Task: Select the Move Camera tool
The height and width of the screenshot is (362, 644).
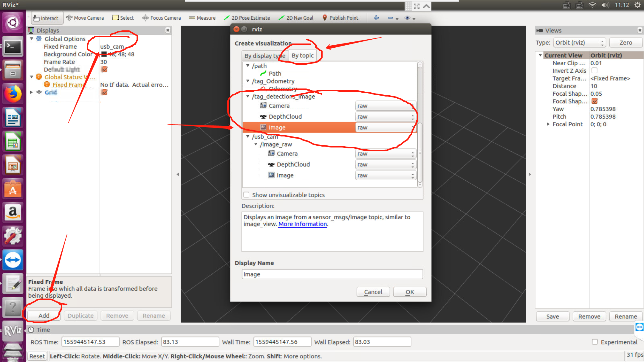Action: point(85,18)
